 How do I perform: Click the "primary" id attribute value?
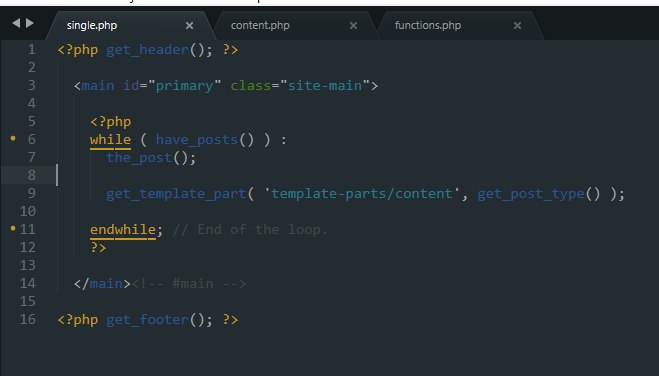[184, 86]
